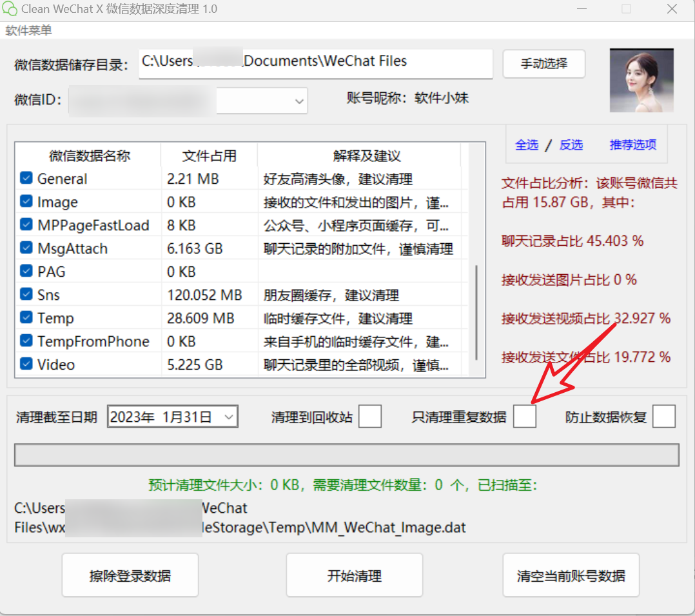Click the 账号昵称：软件小妹 label

tap(407, 98)
